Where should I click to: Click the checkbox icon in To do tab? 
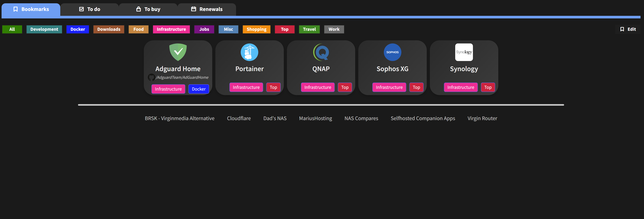click(81, 9)
